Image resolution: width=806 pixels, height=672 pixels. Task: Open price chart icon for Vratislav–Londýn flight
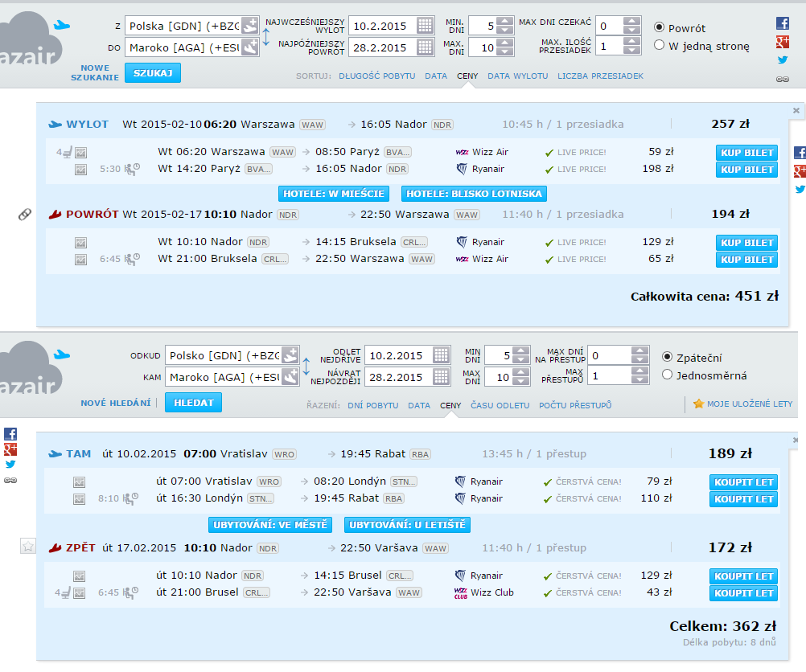tap(79, 482)
